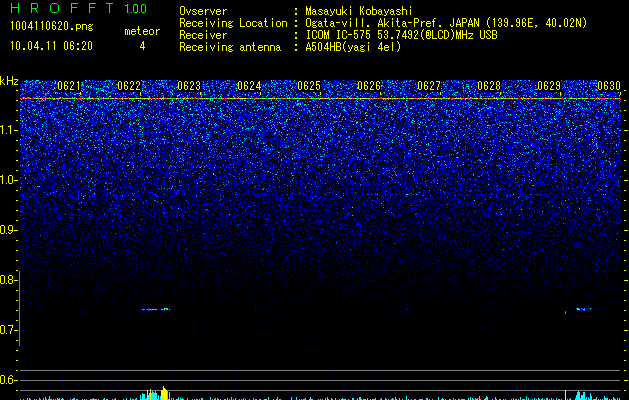Click the 0622 time marker
Image resolution: width=629 pixels, height=400 pixels.
[129, 86]
